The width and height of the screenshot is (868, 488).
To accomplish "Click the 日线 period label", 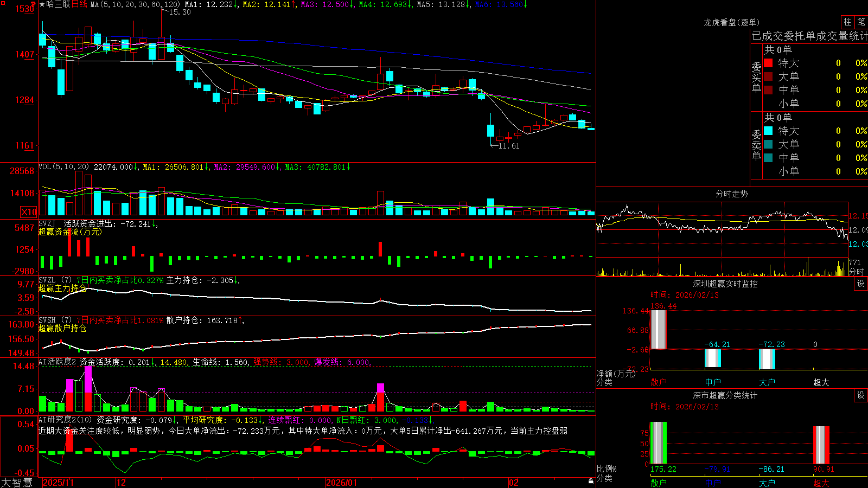I will [x=79, y=4].
